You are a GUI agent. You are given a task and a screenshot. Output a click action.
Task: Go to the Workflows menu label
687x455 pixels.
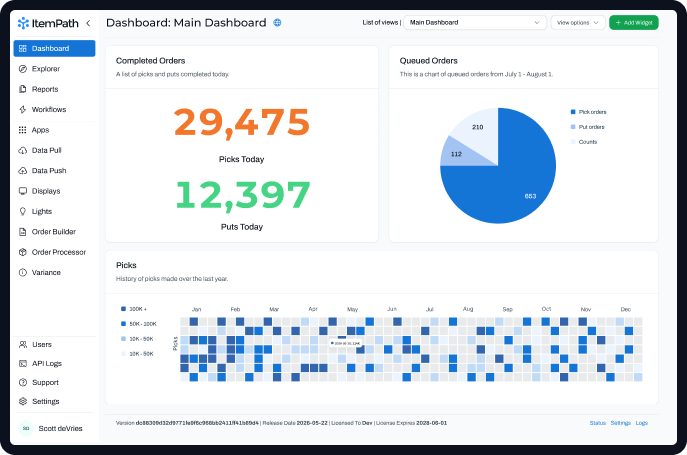[x=49, y=109]
